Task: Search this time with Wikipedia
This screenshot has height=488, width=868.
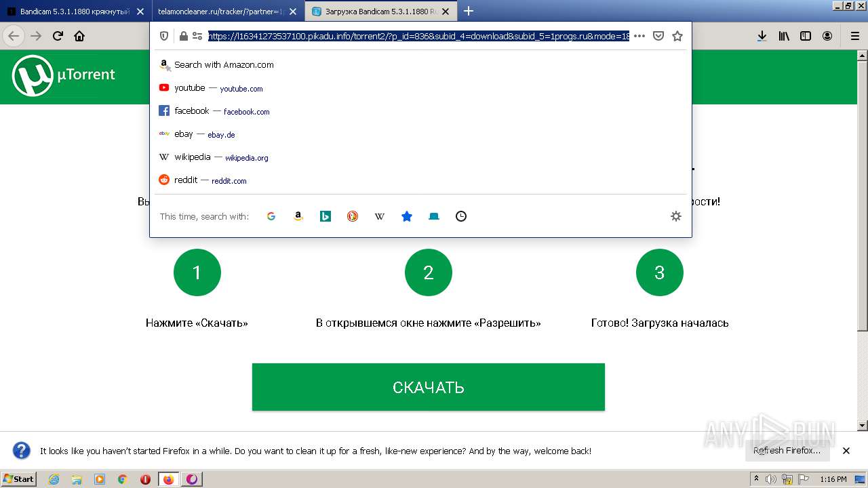Action: [x=380, y=216]
